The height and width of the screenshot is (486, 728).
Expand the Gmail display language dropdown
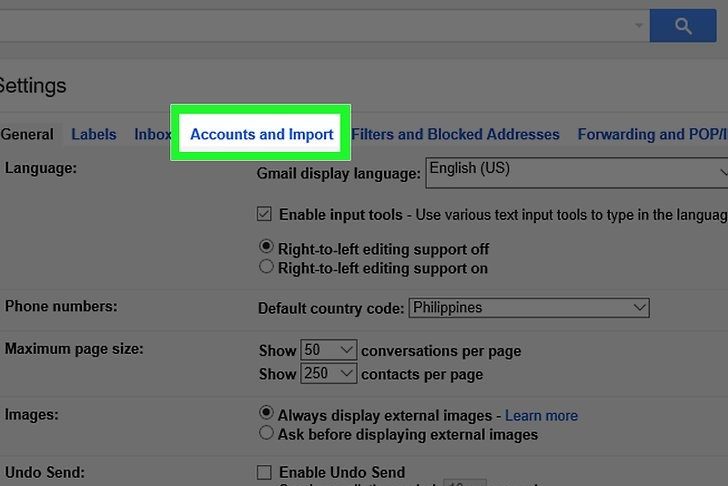point(577,172)
